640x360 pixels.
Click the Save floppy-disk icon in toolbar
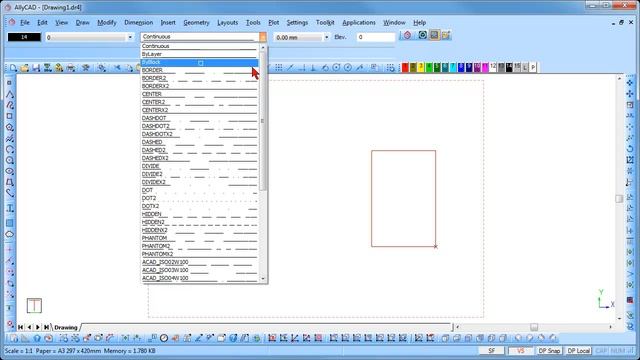tap(36, 68)
